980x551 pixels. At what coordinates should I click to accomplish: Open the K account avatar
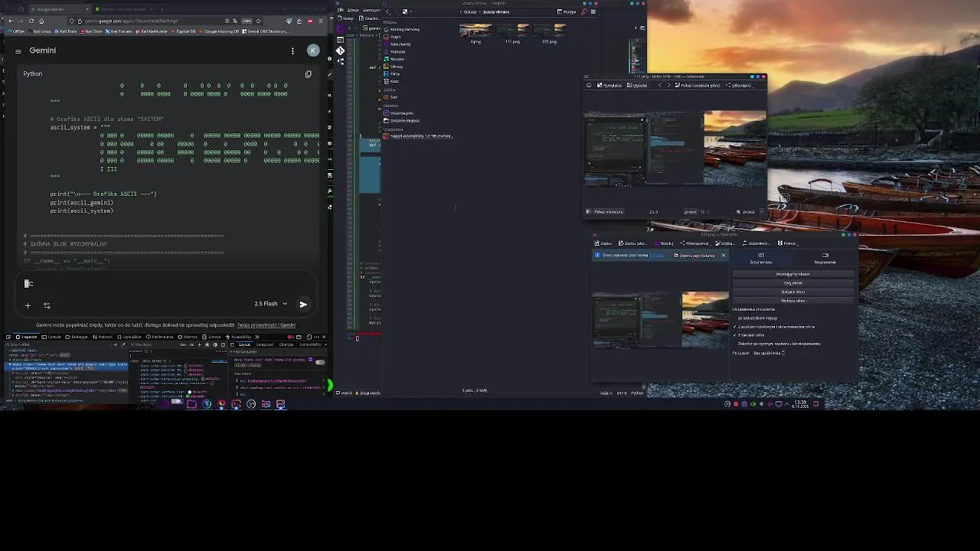point(313,50)
